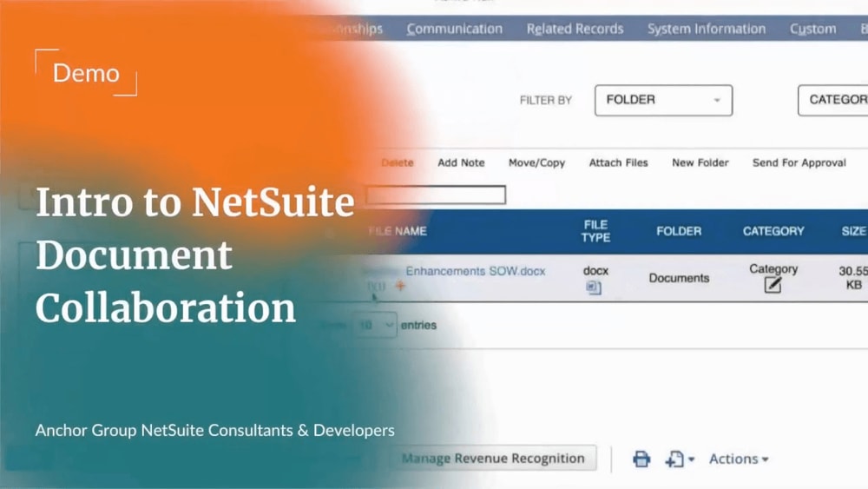Screen dimensions: 868x489
Task: Open Enhancements SOW.docx file link
Action: point(476,271)
